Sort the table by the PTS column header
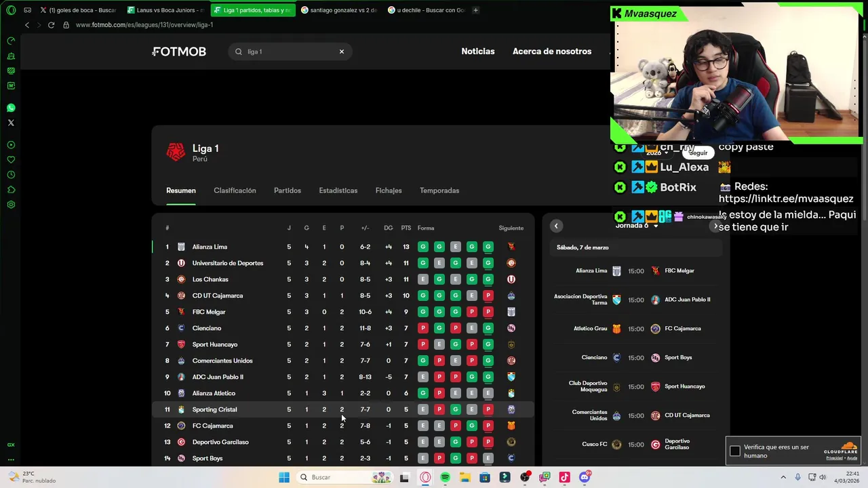 [406, 228]
